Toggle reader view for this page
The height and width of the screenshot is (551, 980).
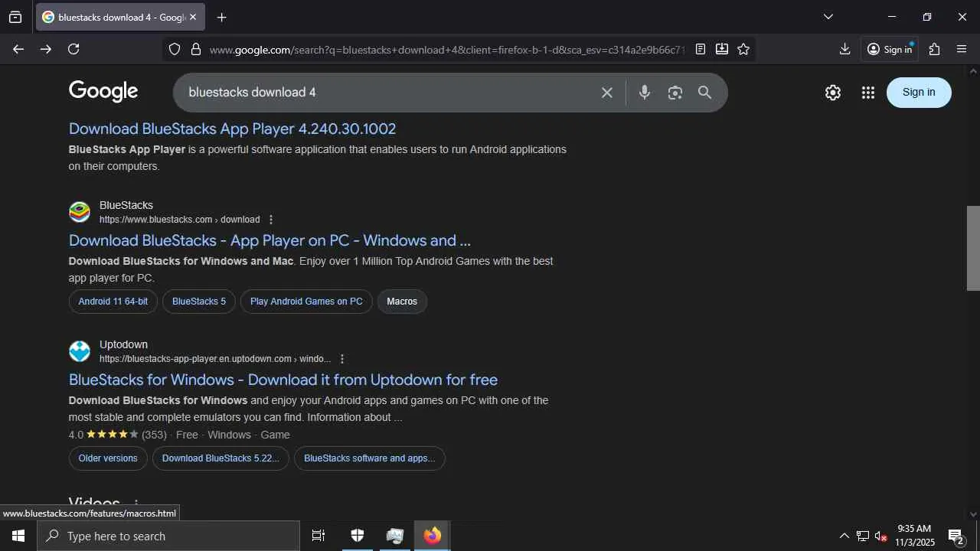(701, 49)
